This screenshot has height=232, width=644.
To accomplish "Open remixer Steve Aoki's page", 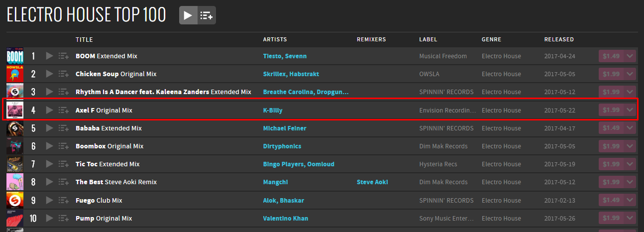I will [372, 182].
